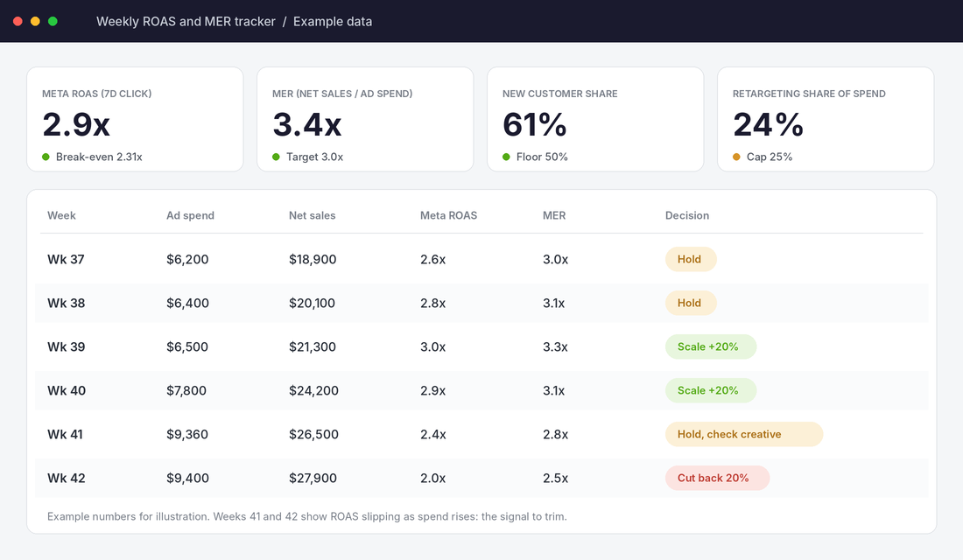
Task: Click the $6,500 ad spend cell
Action: point(187,346)
